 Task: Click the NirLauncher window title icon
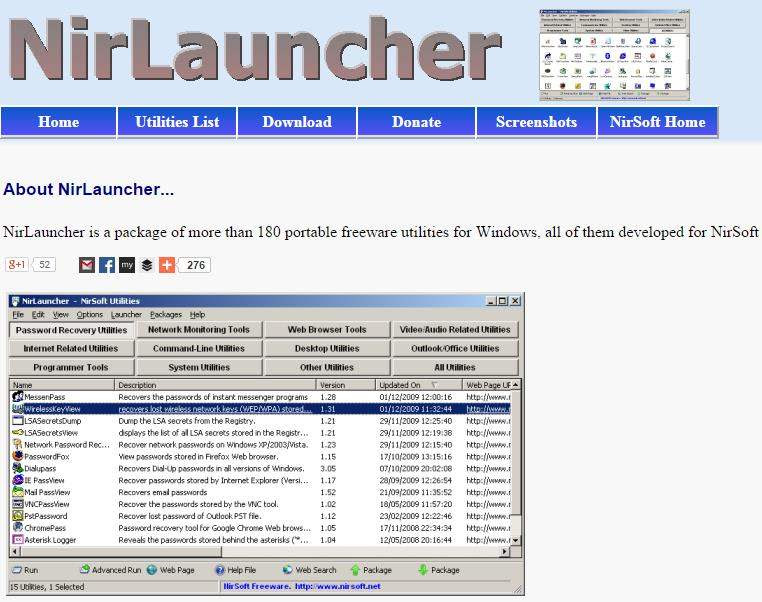click(16, 301)
